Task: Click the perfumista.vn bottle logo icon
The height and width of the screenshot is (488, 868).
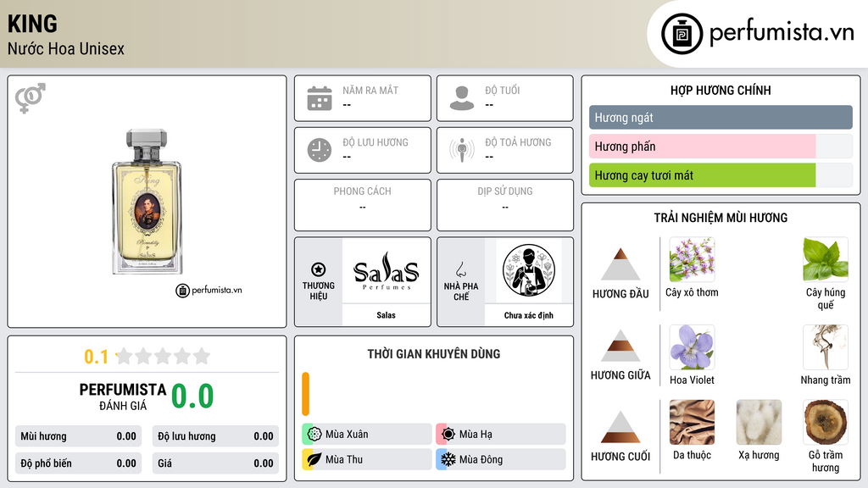Action: tap(682, 34)
